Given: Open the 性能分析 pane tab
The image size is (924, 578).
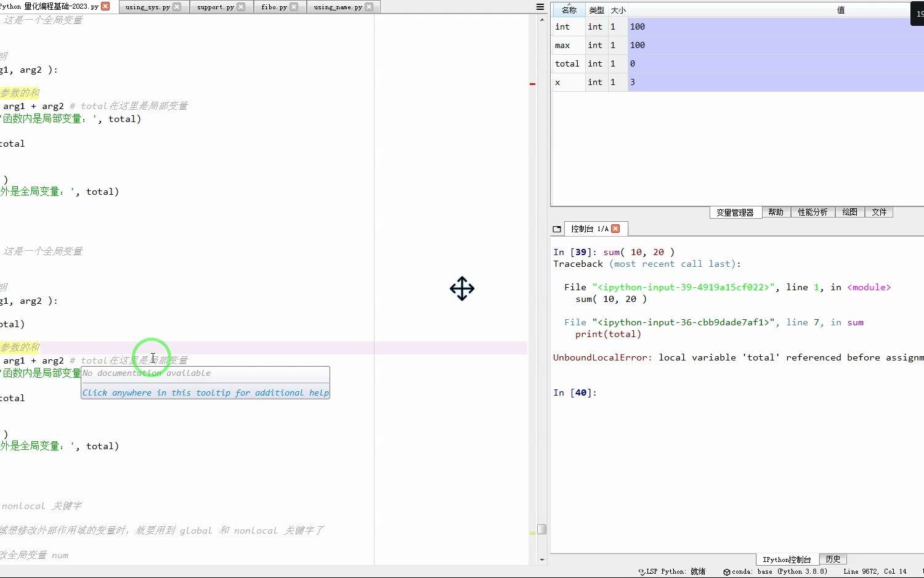Looking at the screenshot, I should (x=813, y=212).
